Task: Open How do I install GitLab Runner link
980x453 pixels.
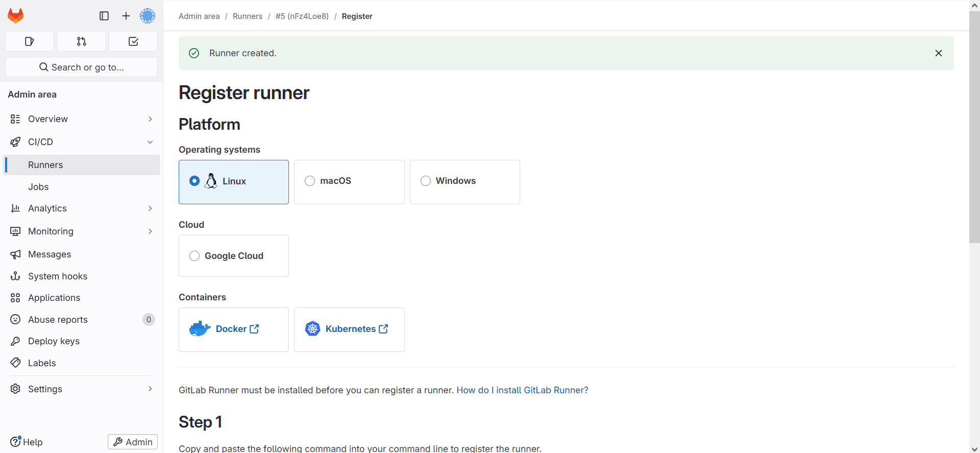Action: point(522,390)
